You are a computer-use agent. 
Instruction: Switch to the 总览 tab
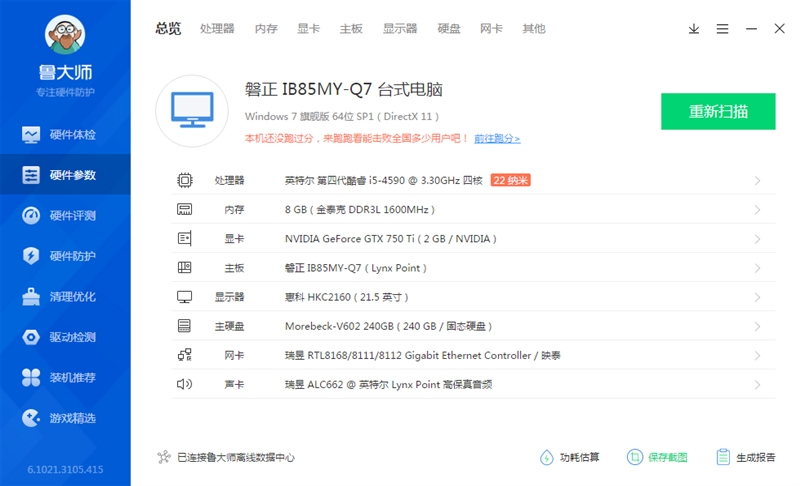pyautogui.click(x=168, y=29)
